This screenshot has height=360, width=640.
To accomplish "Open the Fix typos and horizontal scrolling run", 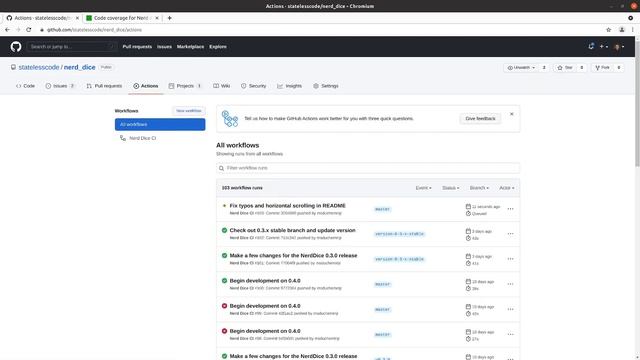I will click(x=287, y=206).
